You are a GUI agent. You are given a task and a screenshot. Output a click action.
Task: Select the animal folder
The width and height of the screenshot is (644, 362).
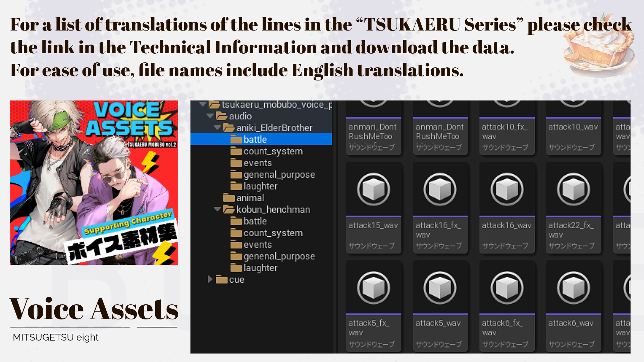pyautogui.click(x=244, y=198)
